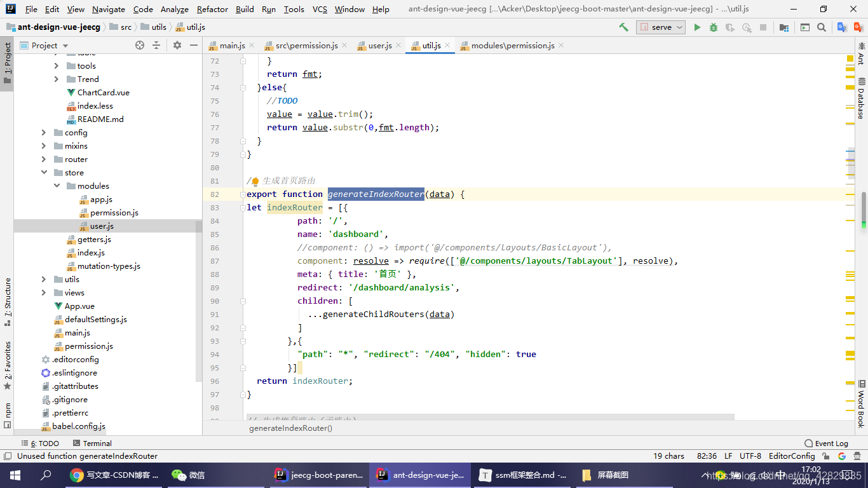Open the Project Structure icon
Viewport: 868px width, 488px height.
click(x=784, y=27)
